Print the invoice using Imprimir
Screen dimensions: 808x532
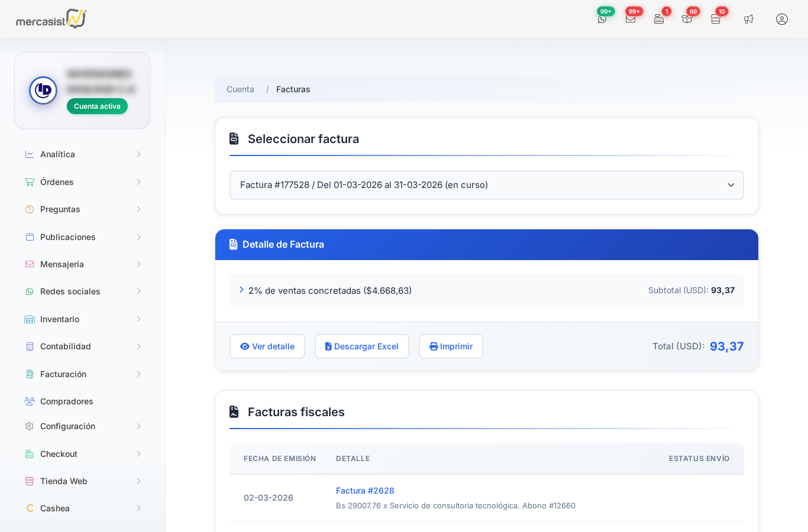point(451,346)
